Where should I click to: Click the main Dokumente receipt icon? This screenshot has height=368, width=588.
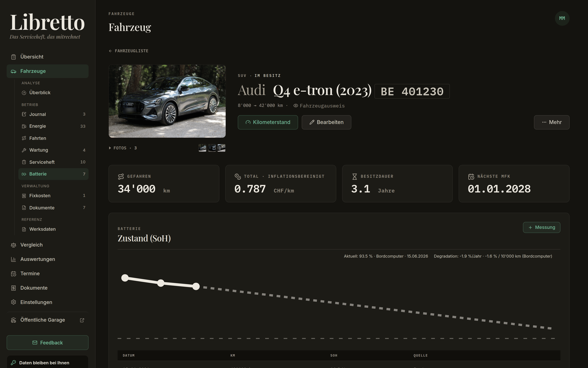[14, 288]
